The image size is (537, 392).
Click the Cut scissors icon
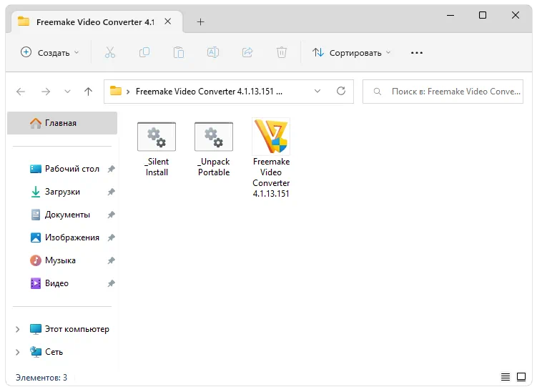pos(110,52)
